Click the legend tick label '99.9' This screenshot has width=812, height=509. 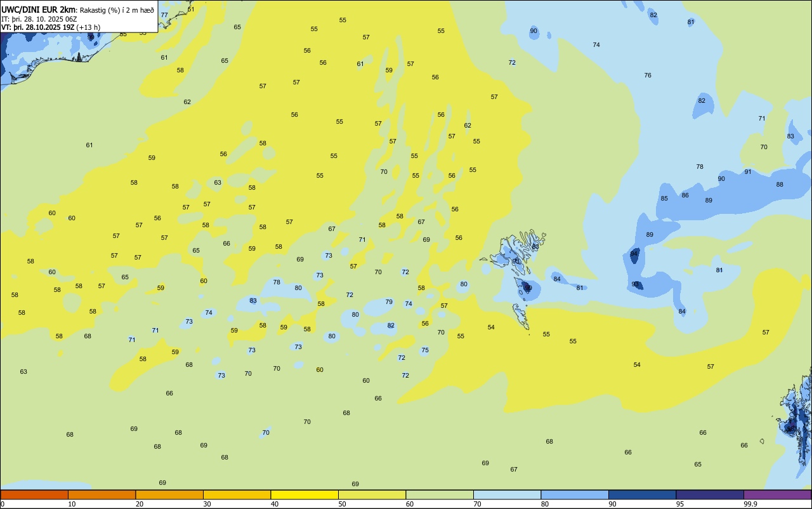click(x=750, y=504)
